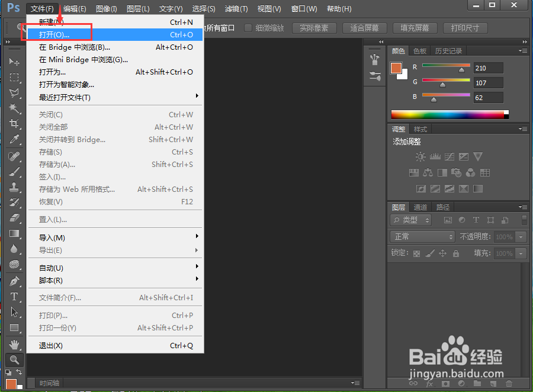Expand the 自动(U) submenu
Viewport: 533px width, 392px height.
click(x=115, y=268)
